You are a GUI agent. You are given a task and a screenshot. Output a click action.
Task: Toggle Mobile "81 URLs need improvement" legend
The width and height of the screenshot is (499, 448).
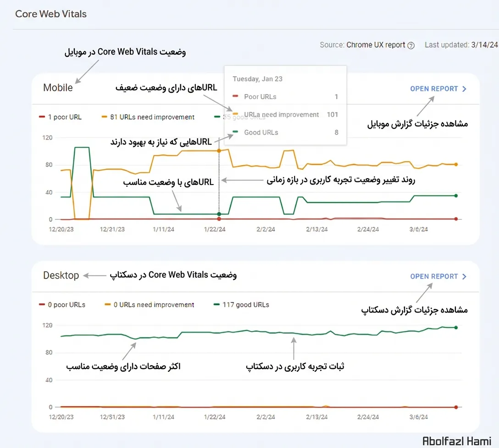click(148, 117)
